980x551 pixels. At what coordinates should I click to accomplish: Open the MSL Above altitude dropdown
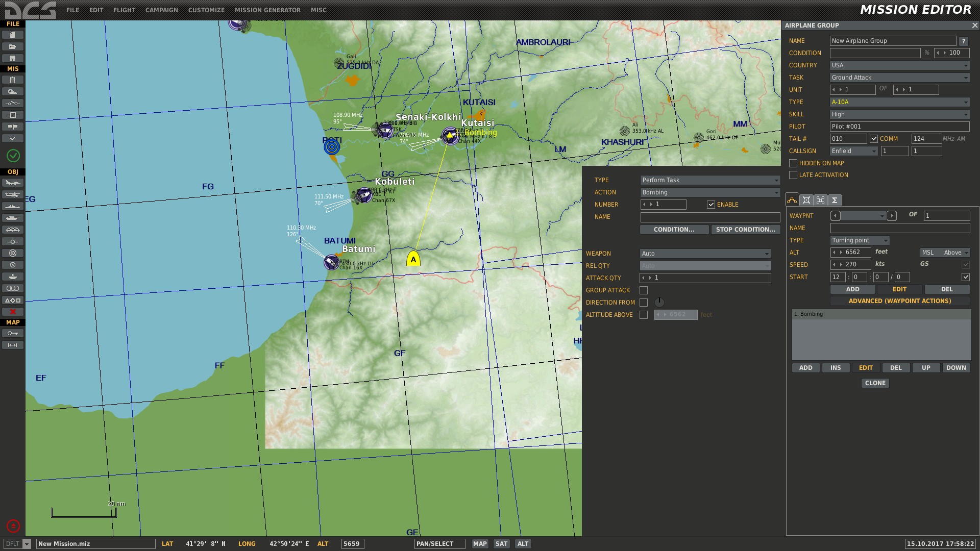(x=945, y=253)
